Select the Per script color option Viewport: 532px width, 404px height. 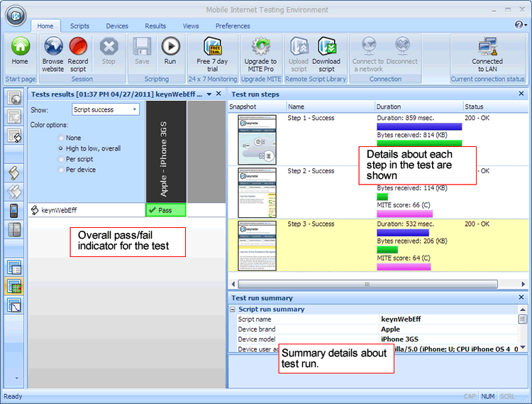[61, 159]
